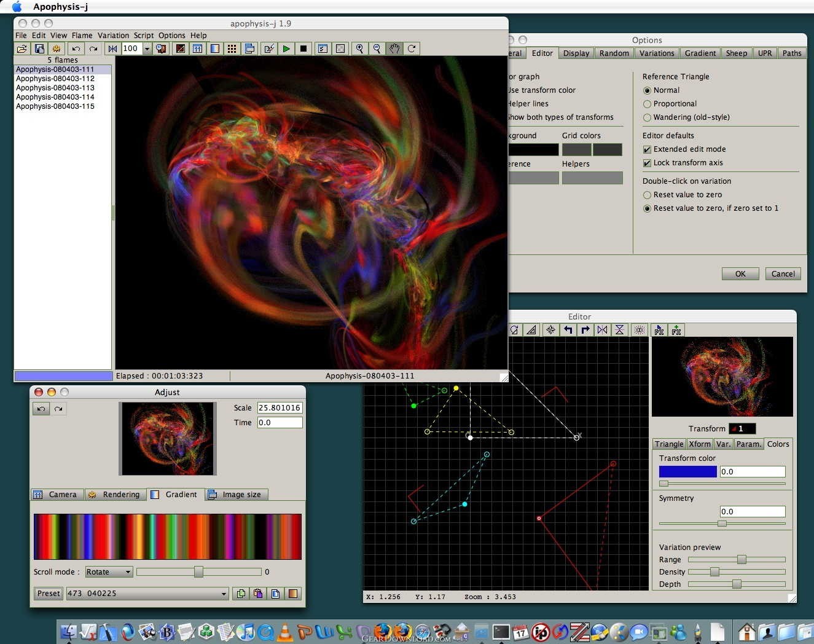
Task: Copy the gradient in Adjust window
Action: pyautogui.click(x=241, y=593)
